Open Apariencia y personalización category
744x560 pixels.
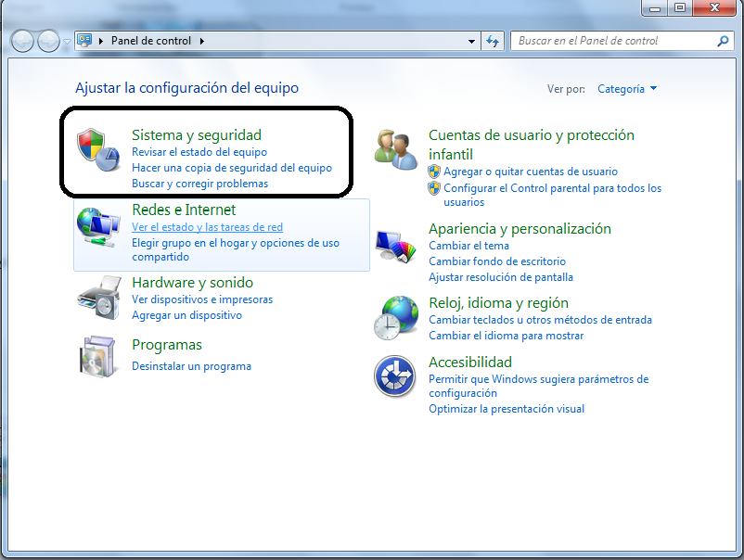point(520,229)
